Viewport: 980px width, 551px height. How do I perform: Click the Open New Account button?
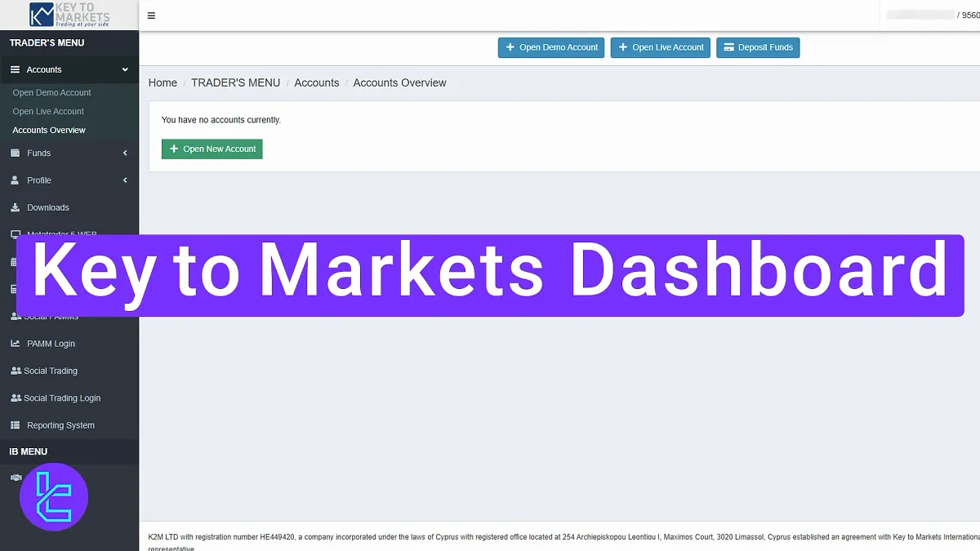(212, 149)
